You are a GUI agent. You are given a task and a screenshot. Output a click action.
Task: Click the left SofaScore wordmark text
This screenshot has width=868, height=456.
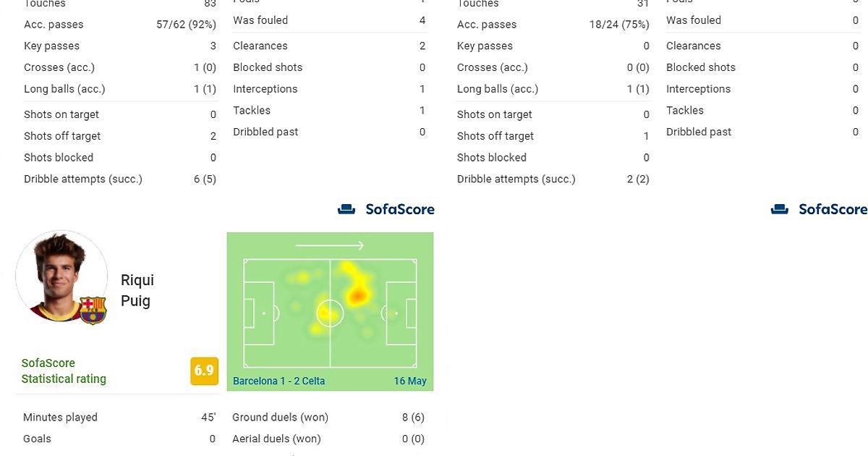click(400, 209)
